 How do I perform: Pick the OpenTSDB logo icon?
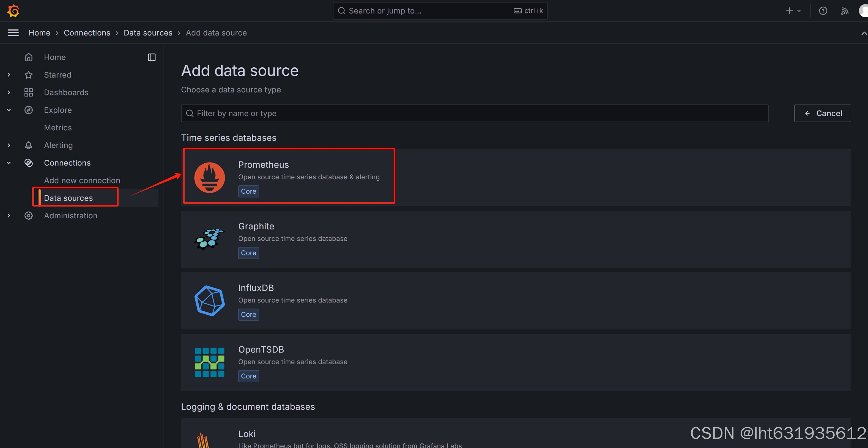pos(209,362)
